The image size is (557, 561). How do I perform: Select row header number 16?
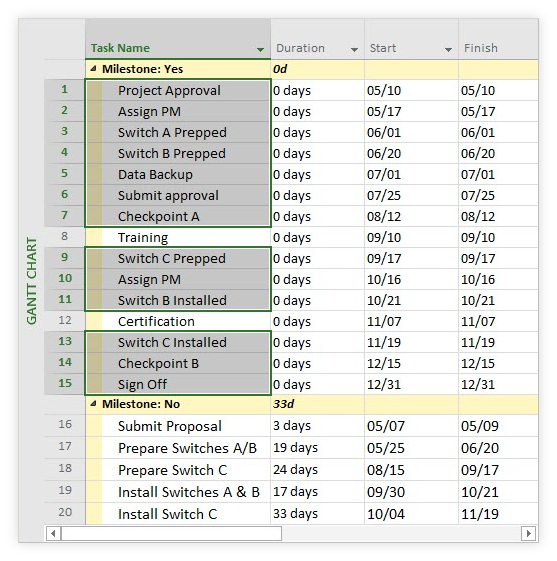click(x=64, y=425)
